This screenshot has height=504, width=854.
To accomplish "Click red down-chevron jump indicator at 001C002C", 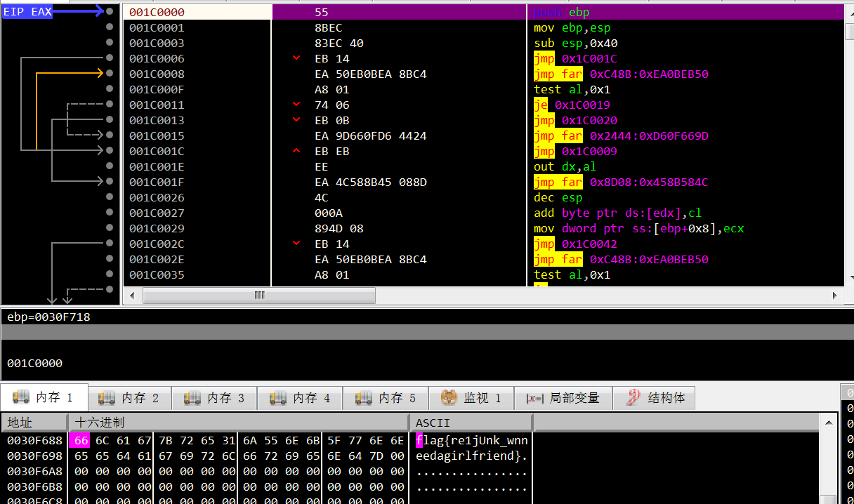I will [297, 244].
